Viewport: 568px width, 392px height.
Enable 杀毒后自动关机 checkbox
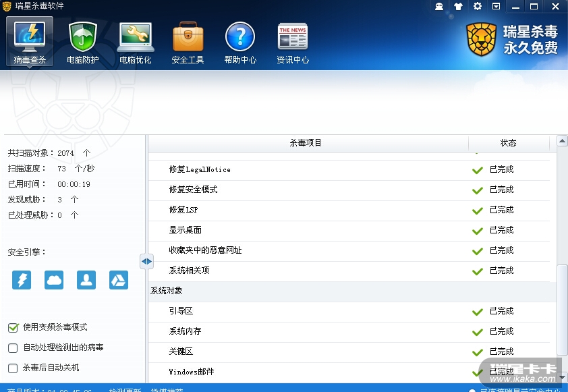coord(13,368)
